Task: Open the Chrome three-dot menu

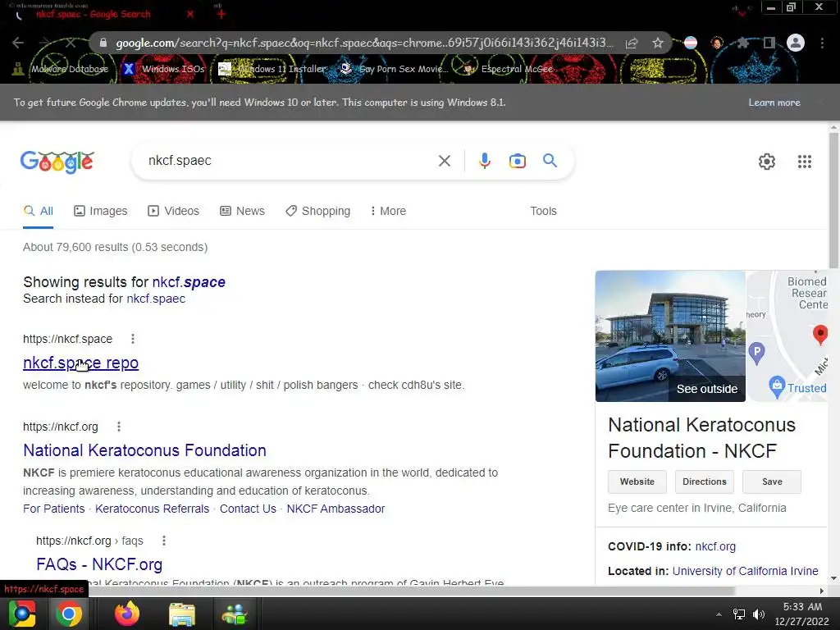Action: click(x=822, y=43)
